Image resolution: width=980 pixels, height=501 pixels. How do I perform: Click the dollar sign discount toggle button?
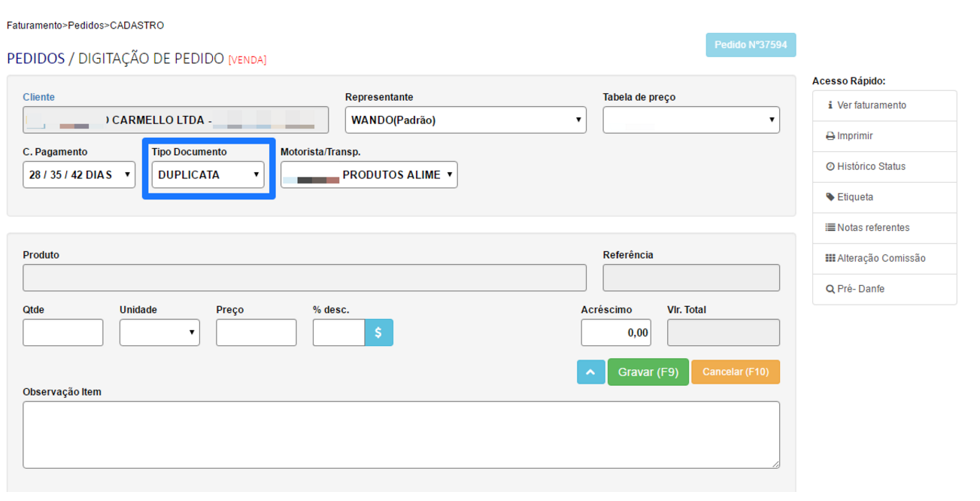coord(378,332)
